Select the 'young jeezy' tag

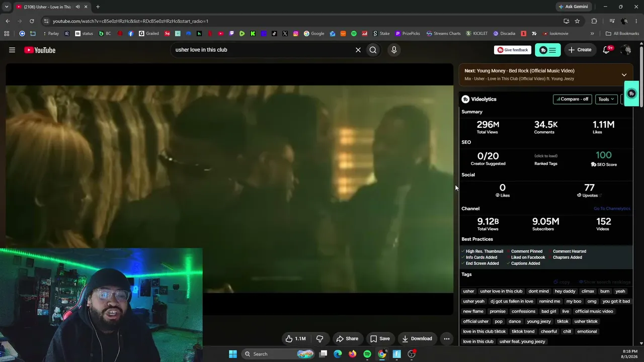[x=538, y=321]
